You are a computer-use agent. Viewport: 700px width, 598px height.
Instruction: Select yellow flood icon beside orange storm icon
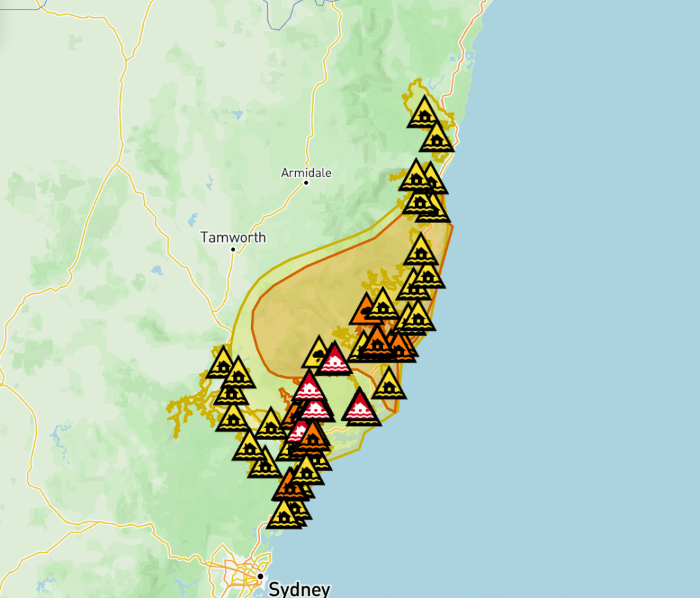click(x=383, y=304)
